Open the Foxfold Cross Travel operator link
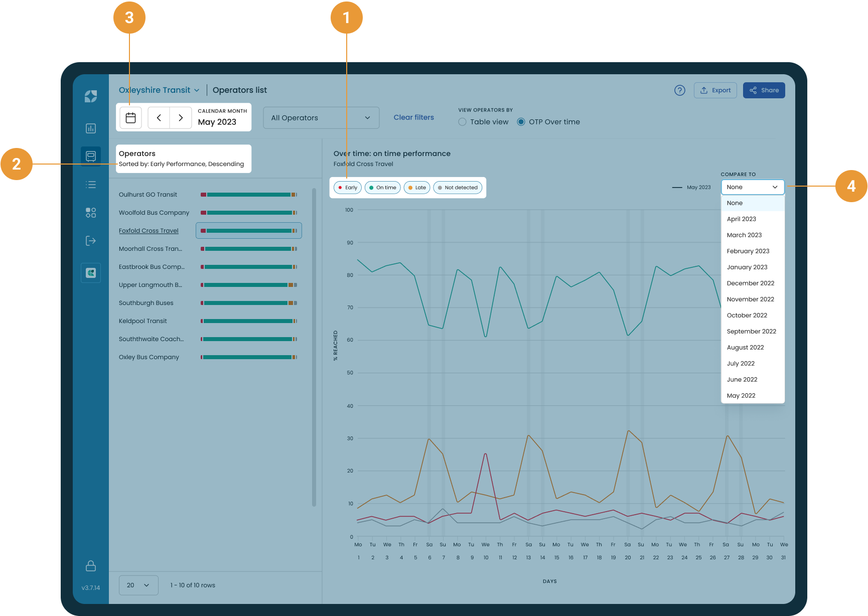This screenshot has width=868, height=616. [149, 231]
